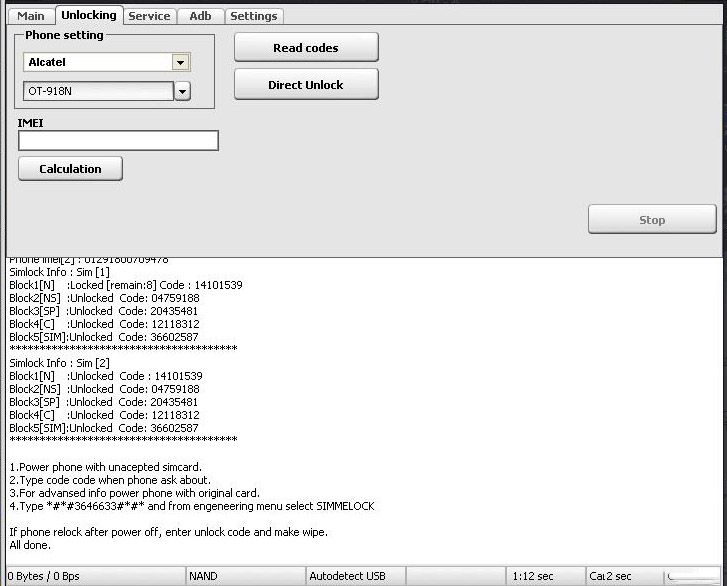This screenshot has width=727, height=586.
Task: Go to the Adb tab
Action: point(200,16)
